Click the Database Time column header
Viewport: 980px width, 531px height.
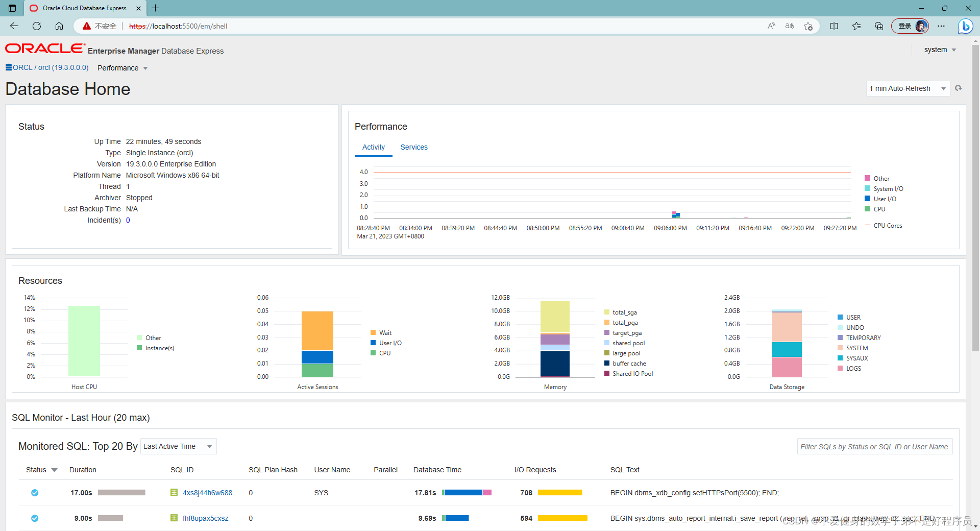click(437, 470)
